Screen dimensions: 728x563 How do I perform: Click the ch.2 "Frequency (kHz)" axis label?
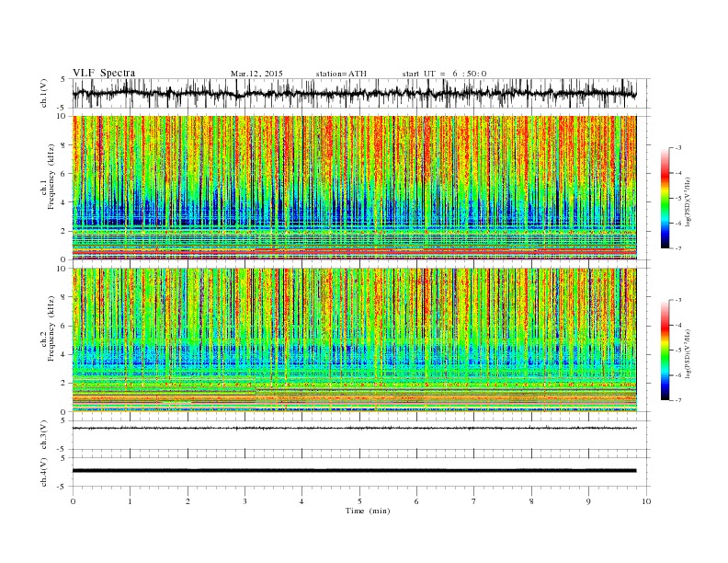click(x=51, y=327)
